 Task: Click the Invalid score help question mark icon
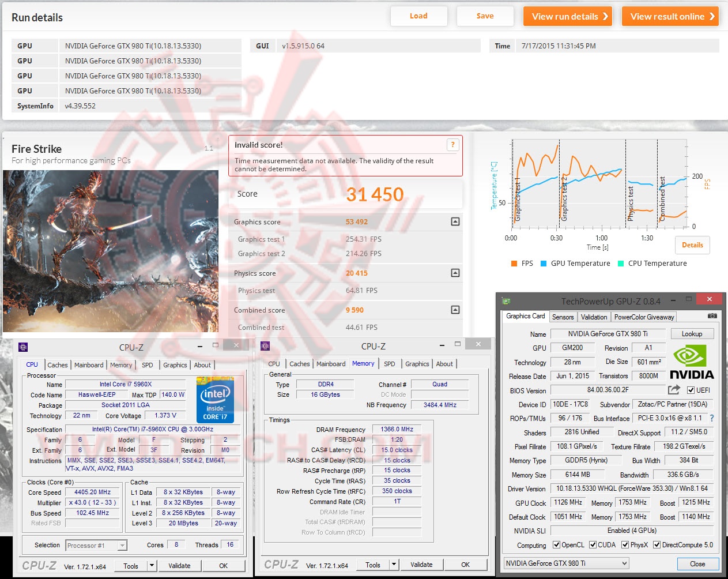(452, 145)
